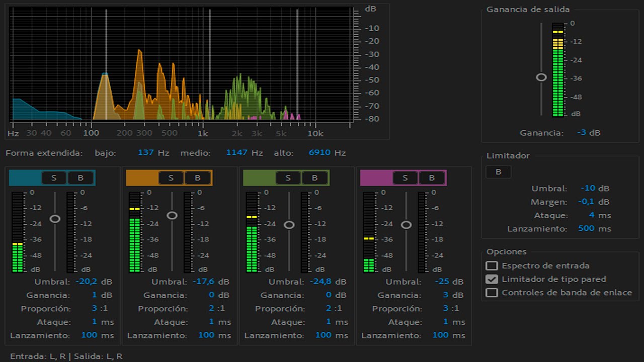Edit orange band Ataque value

(211, 322)
